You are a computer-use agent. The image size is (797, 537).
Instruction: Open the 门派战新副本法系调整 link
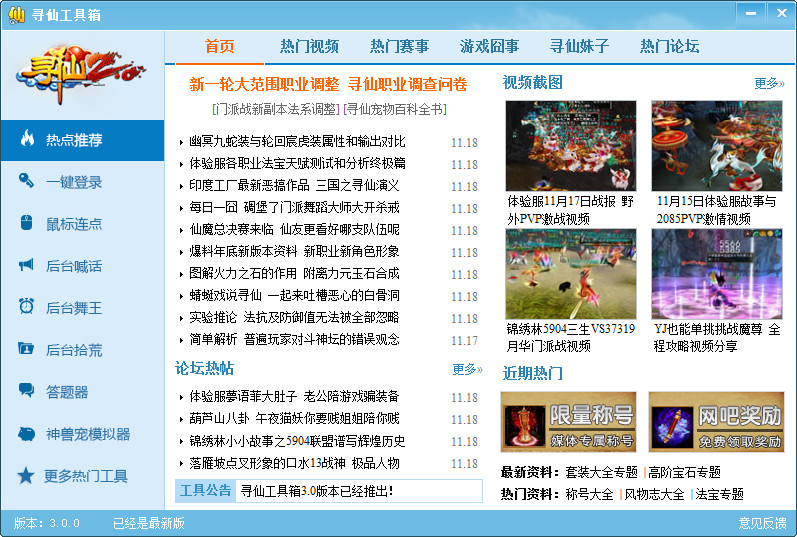tap(276, 109)
